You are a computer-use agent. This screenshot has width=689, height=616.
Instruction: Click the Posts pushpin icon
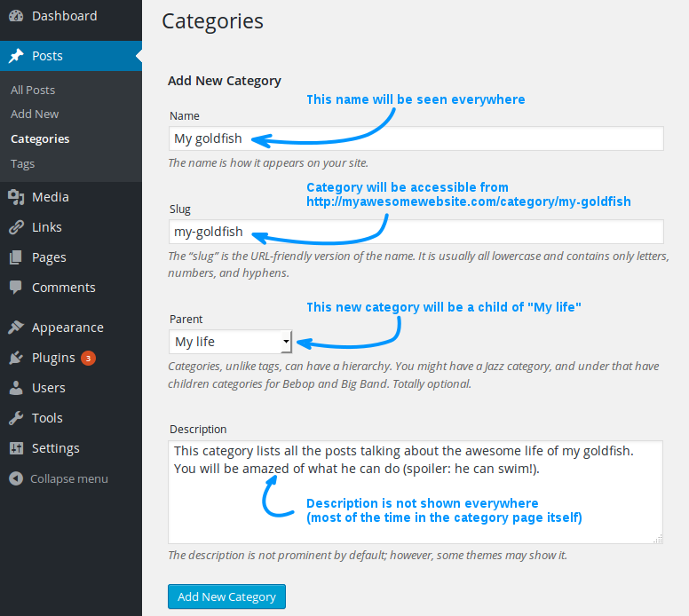(x=16, y=56)
